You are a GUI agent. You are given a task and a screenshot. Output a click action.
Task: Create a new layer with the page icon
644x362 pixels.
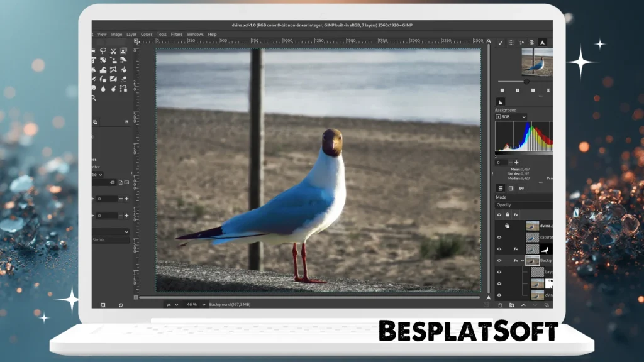pyautogui.click(x=500, y=305)
